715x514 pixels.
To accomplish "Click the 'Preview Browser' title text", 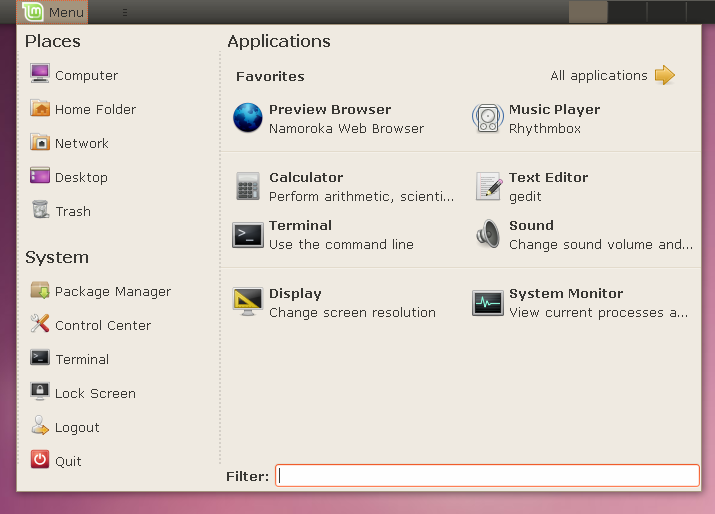I will click(x=330, y=109).
